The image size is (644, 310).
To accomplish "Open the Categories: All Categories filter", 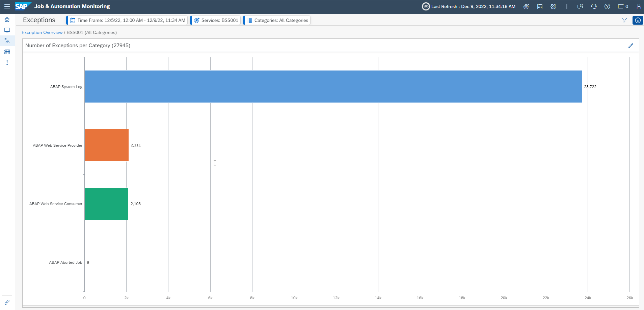I will pyautogui.click(x=277, y=20).
